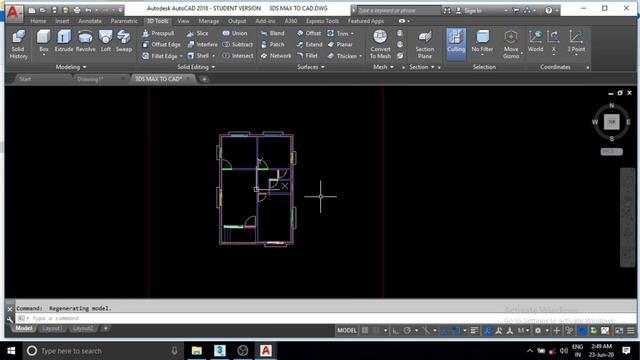Screen dimensions: 640x360
Task: Open the AutoCAD application menu logo
Action: (x=13, y=12)
